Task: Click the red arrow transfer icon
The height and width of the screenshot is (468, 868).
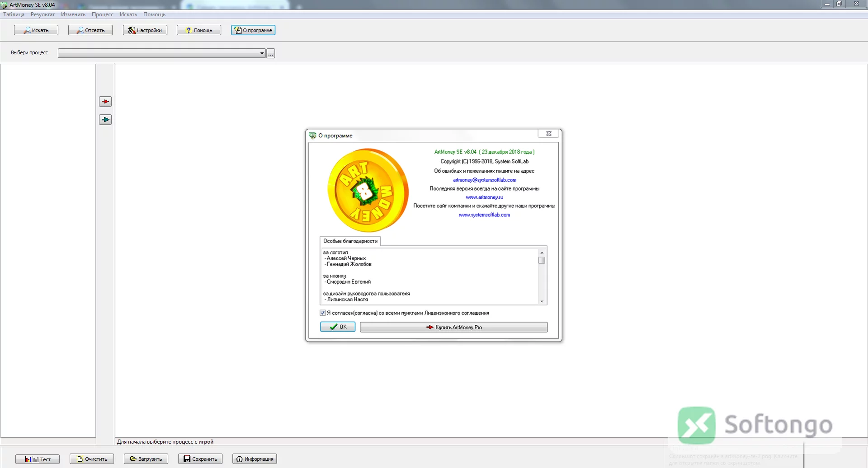Action: click(x=105, y=102)
